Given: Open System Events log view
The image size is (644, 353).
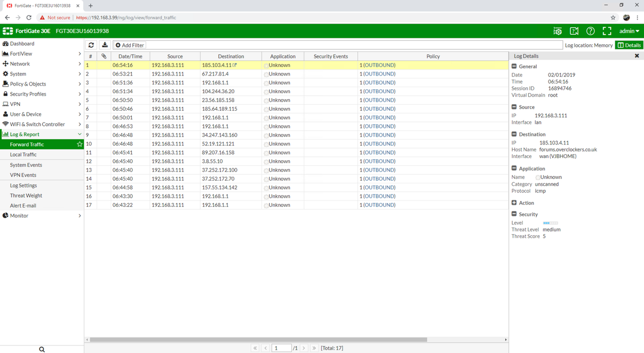Looking at the screenshot, I should point(42,165).
